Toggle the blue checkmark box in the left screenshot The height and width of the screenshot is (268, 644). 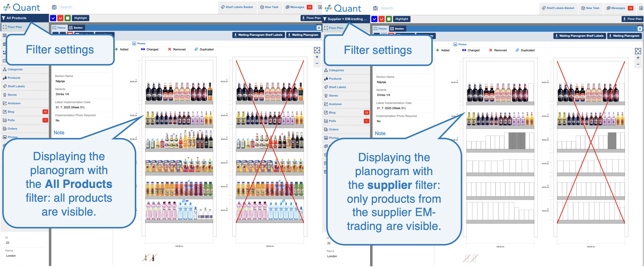click(53, 18)
